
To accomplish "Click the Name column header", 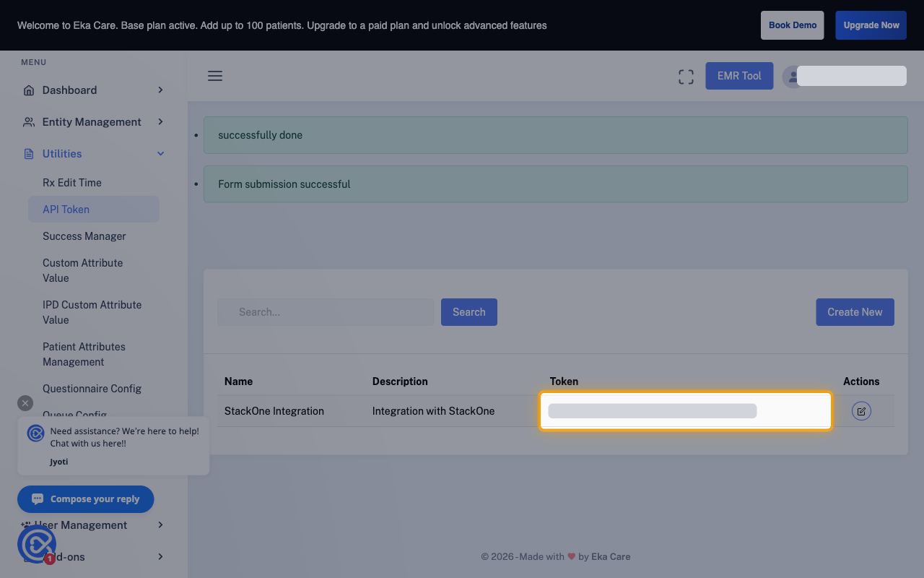I will (x=239, y=381).
